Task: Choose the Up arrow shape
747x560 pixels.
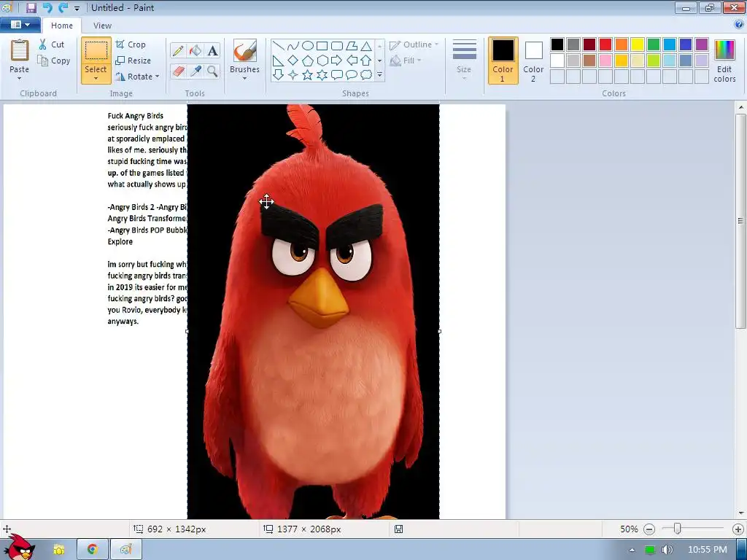Action: (366, 61)
